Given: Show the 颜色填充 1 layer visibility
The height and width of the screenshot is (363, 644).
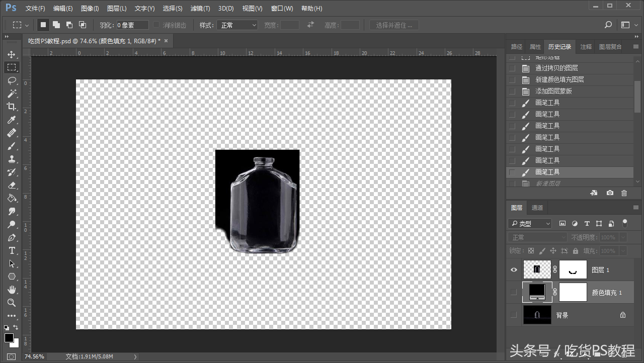Looking at the screenshot, I should pyautogui.click(x=514, y=292).
